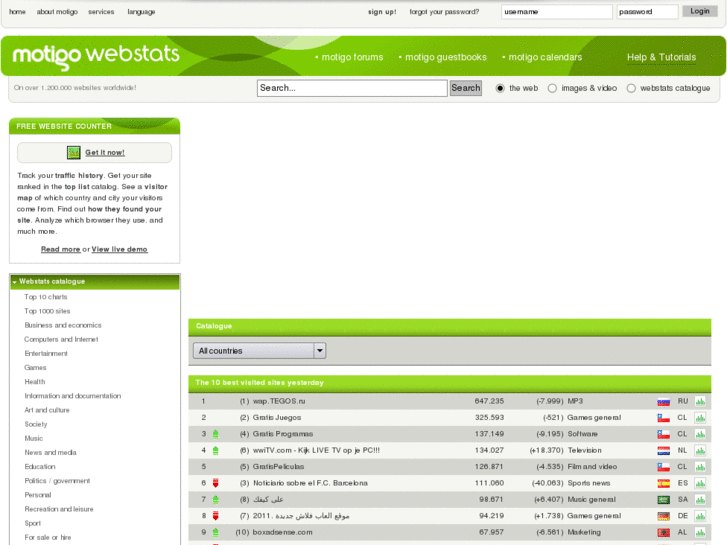Click the Chile flag beside Gratis Programas
The image size is (727, 545).
click(x=663, y=434)
